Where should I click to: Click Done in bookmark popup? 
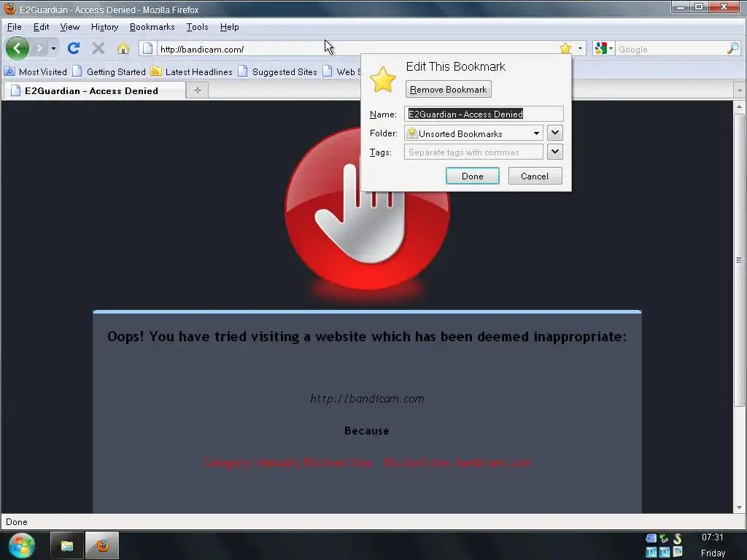472,176
